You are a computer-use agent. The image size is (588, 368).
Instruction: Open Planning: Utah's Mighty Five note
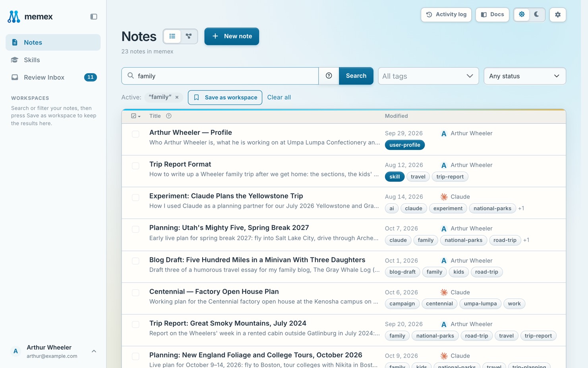coord(229,228)
